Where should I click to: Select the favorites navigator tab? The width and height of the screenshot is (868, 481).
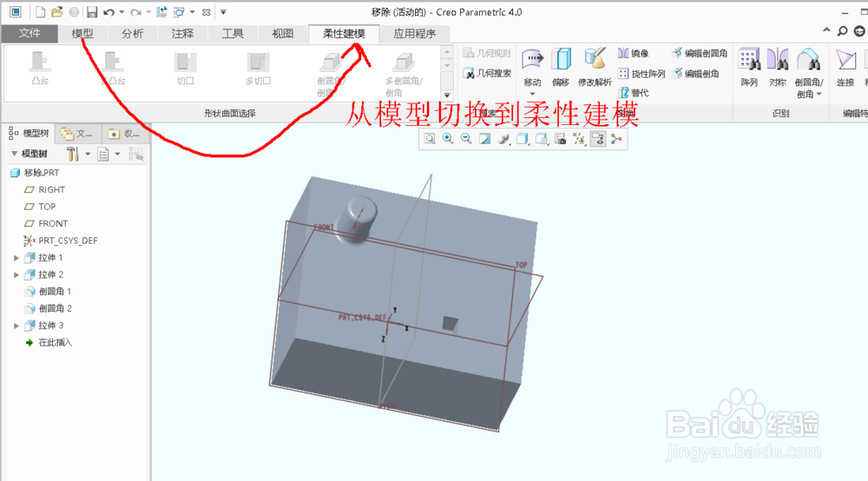click(x=124, y=134)
